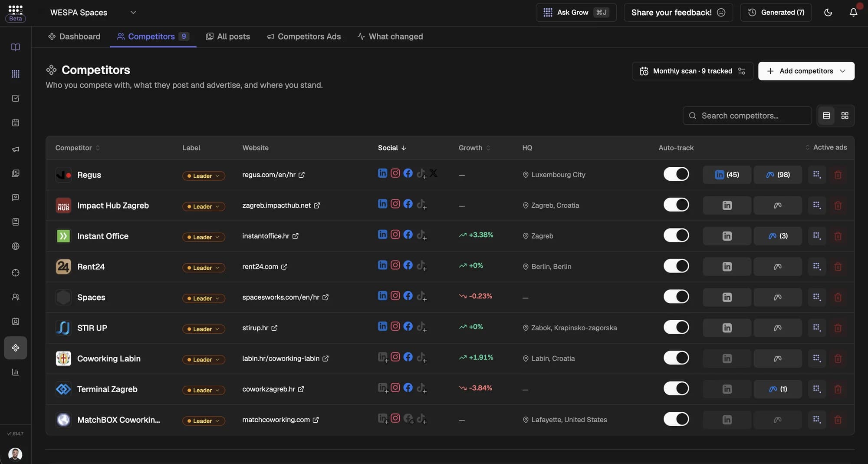Open the megaphone icon in sidebar
This screenshot has width=868, height=464.
click(x=16, y=149)
